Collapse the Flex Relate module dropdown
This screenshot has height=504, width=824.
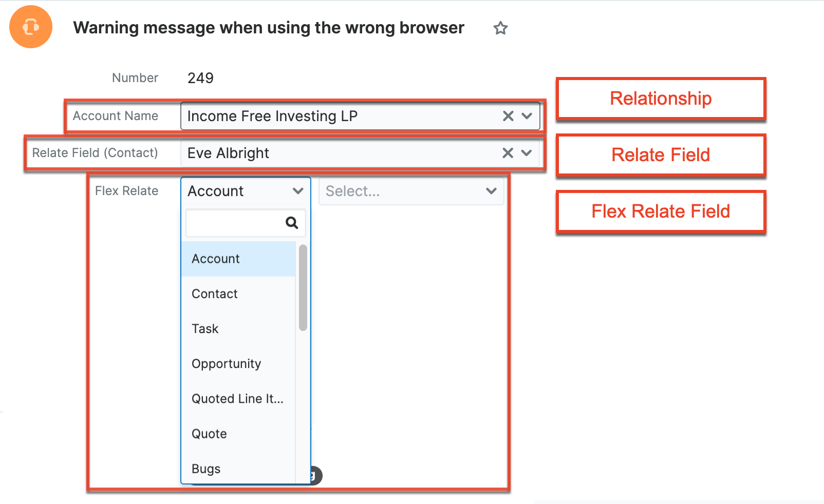[297, 191]
